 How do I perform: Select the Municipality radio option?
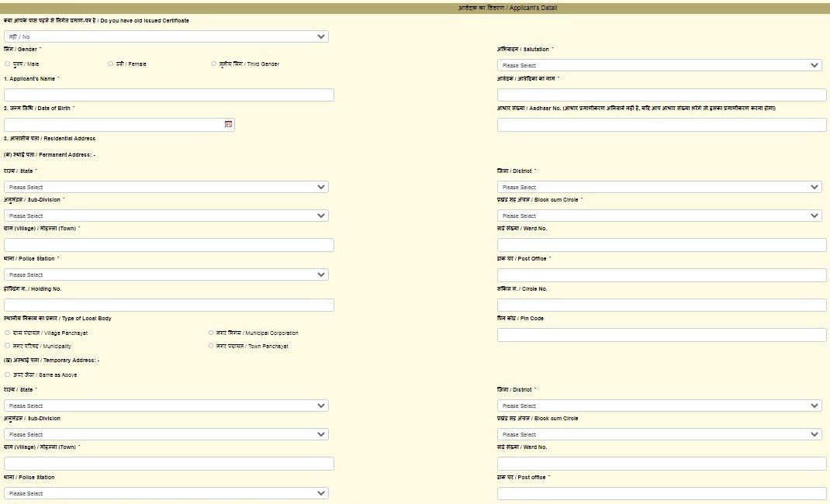(8, 346)
